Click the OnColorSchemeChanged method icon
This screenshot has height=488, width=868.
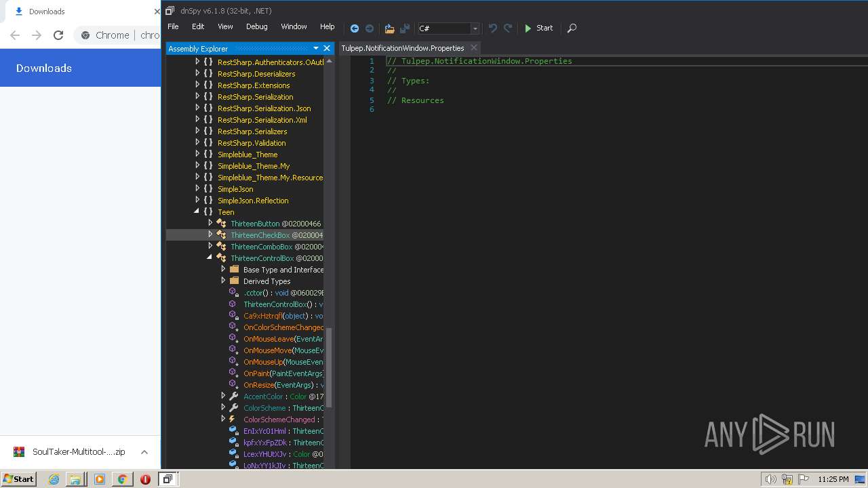[233, 327]
